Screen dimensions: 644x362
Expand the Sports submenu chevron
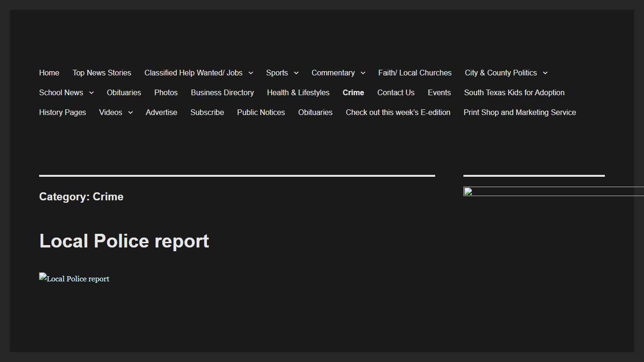[x=296, y=73]
